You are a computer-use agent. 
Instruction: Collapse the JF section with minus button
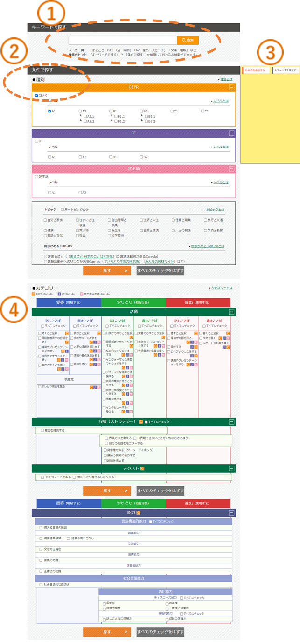[x=231, y=133]
